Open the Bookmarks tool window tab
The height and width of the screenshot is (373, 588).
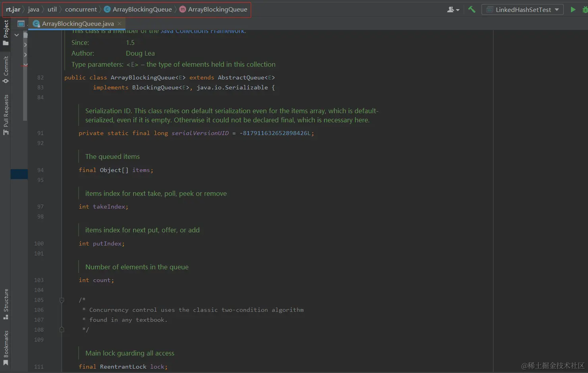click(6, 348)
